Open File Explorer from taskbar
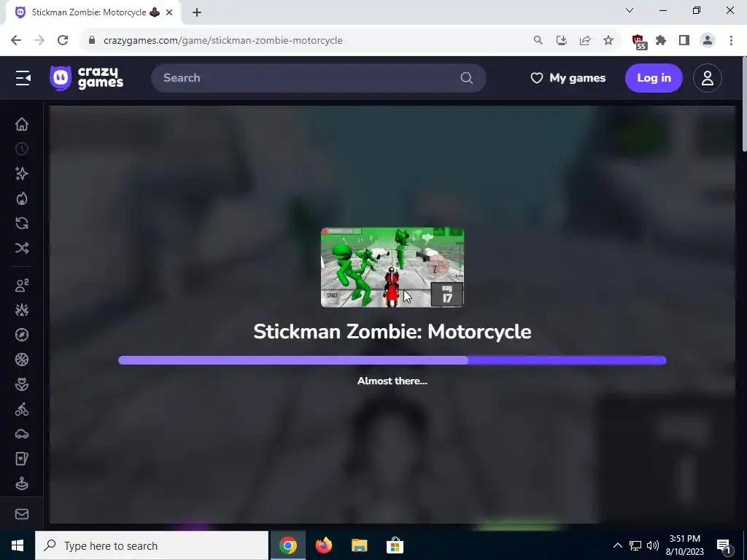This screenshot has height=560, width=747. point(359,545)
